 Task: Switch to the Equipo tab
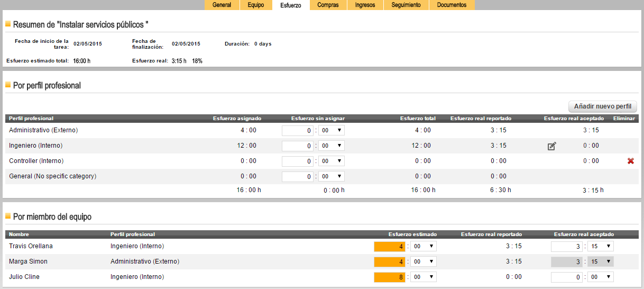pos(255,5)
